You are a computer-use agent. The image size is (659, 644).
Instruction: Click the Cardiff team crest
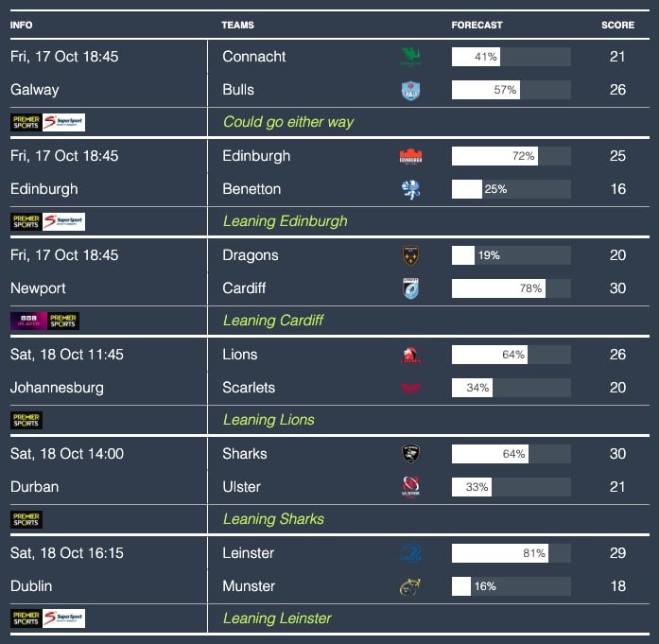tap(410, 288)
